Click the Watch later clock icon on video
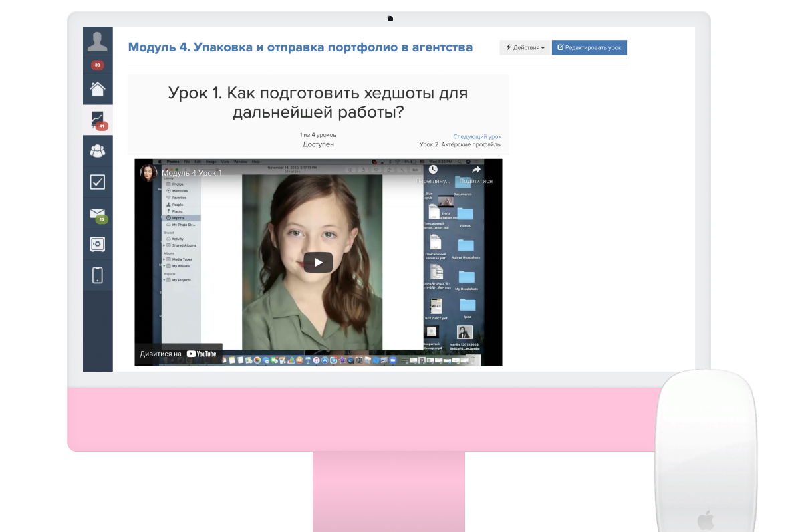The width and height of the screenshot is (802, 532). pos(433,170)
